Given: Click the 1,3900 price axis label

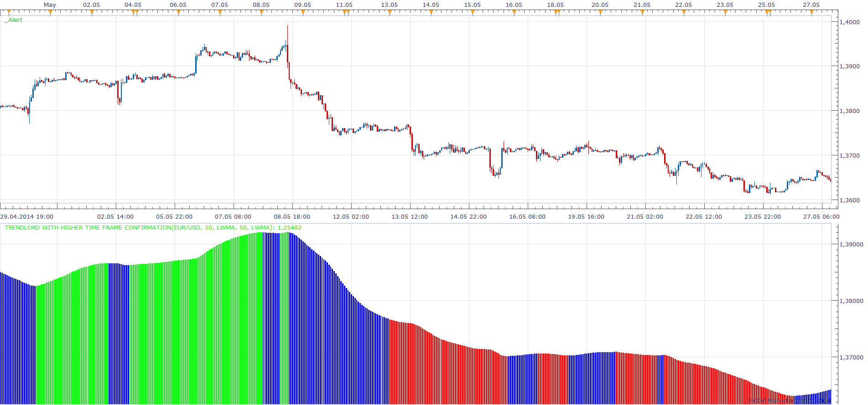Looking at the screenshot, I should pyautogui.click(x=850, y=67).
